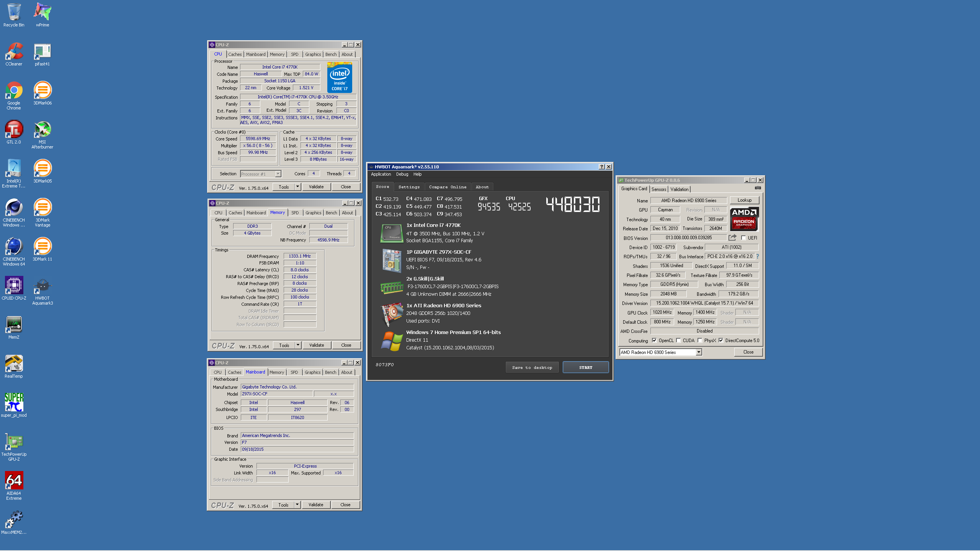Image resolution: width=980 pixels, height=551 pixels.
Task: Click the Core Speed 5598.69 MHz field
Action: 258,139
